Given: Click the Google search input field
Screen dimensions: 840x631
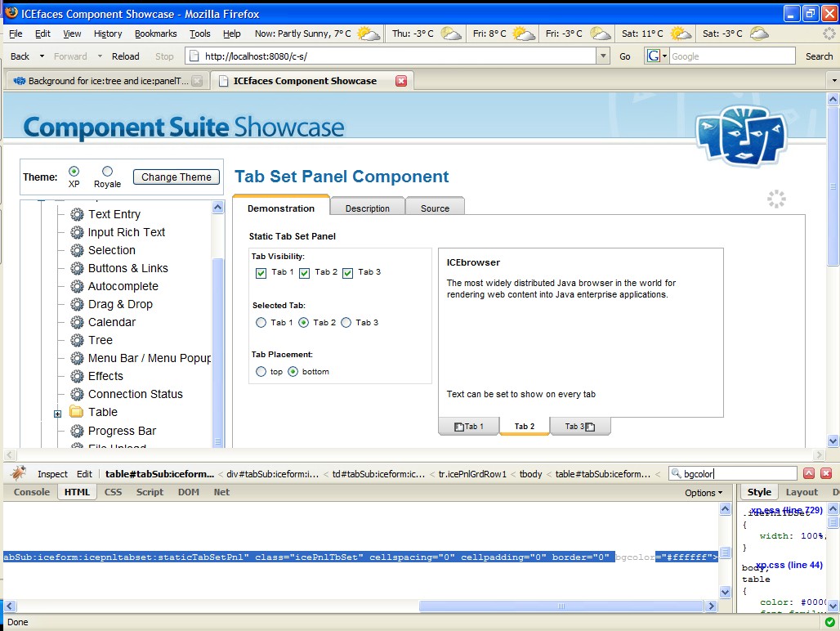Looking at the screenshot, I should 732,56.
